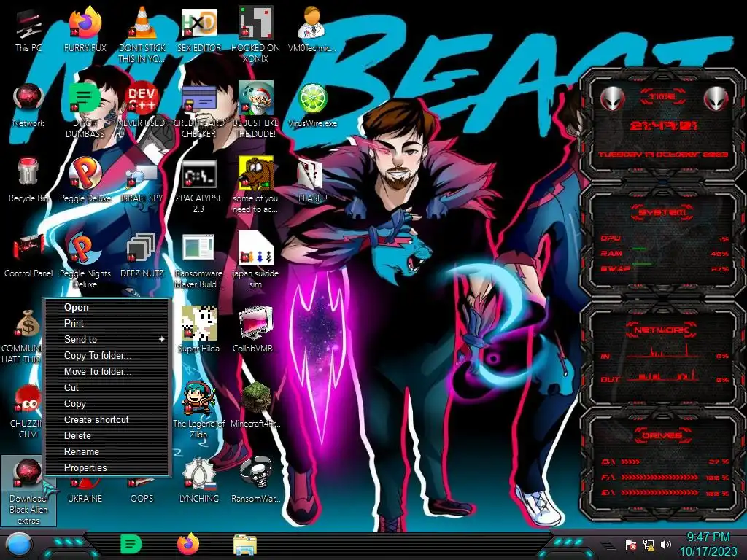Open the This PC desktop icon
747x560 pixels.
pyautogui.click(x=28, y=30)
